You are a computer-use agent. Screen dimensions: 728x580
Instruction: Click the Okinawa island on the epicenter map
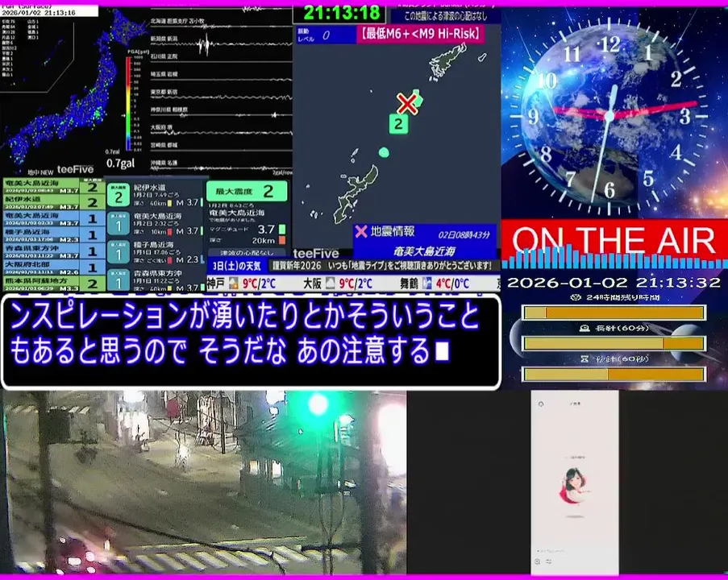click(x=356, y=195)
